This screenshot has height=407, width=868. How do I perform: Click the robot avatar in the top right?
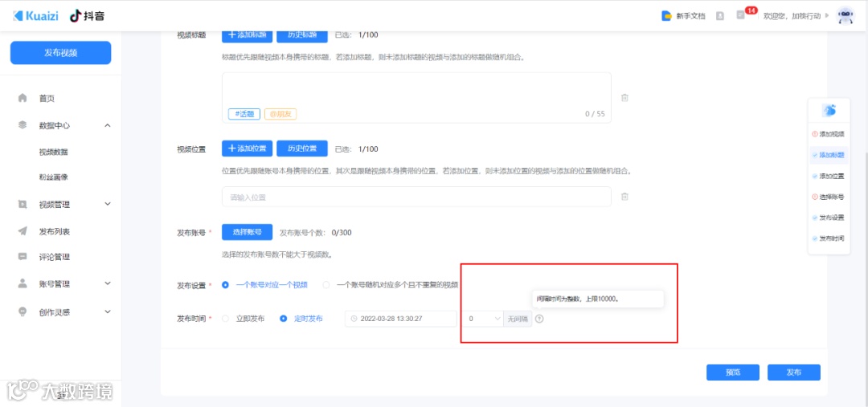coord(845,16)
